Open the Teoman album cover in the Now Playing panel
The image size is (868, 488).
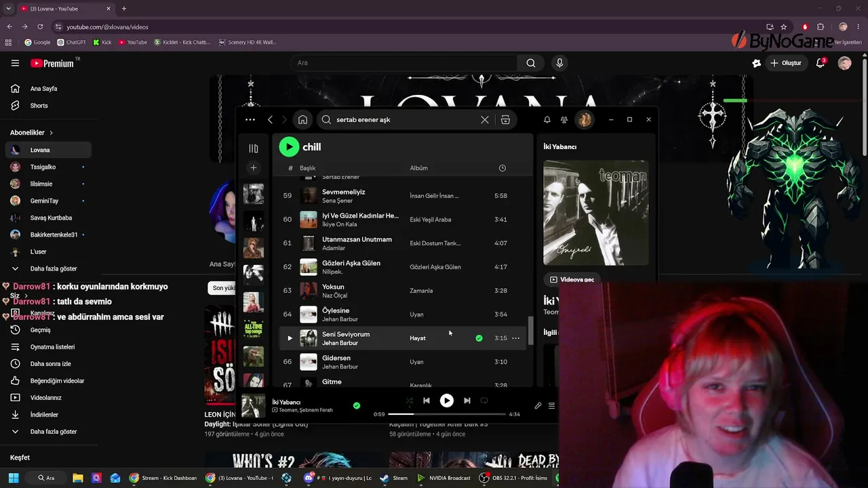click(596, 213)
